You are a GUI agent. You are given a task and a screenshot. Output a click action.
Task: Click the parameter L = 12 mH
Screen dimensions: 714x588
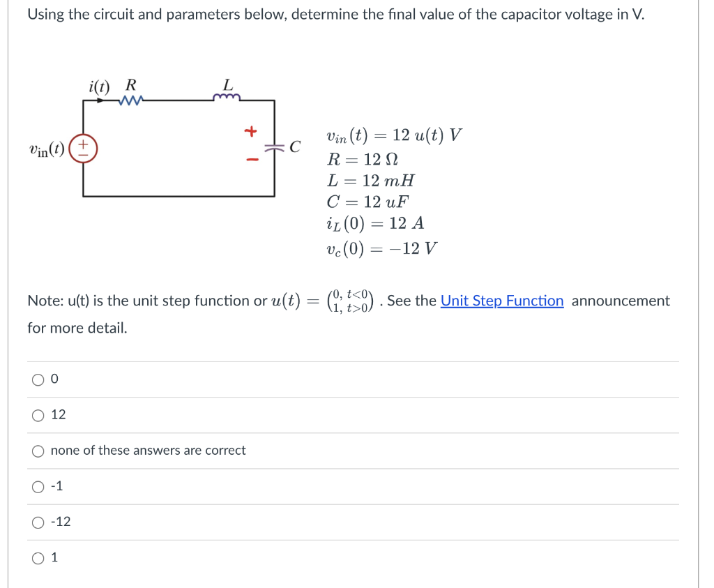[x=368, y=181]
